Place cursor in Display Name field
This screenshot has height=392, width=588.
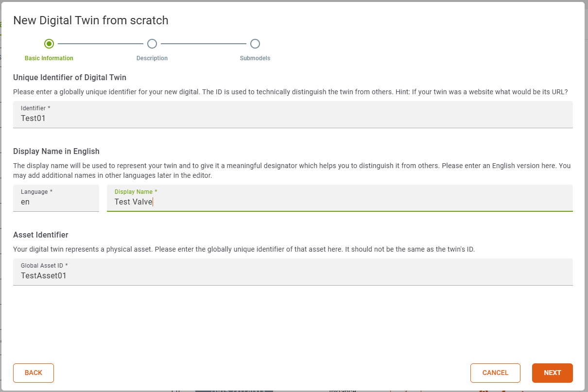(339, 202)
